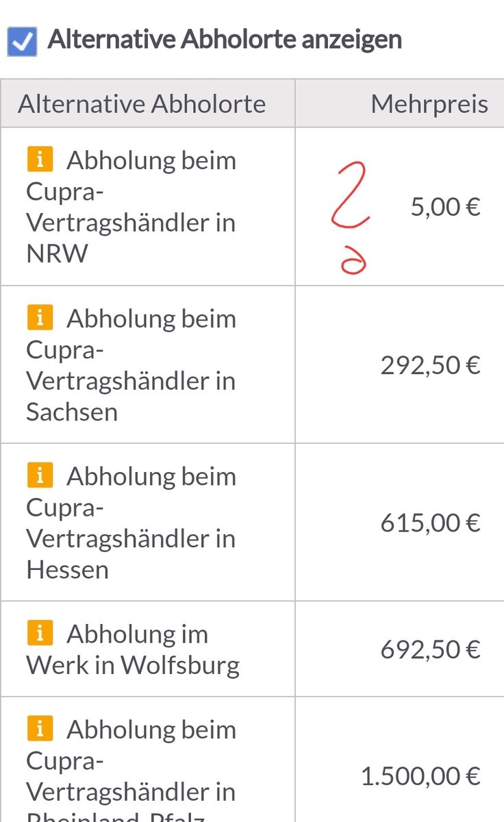Screen dimensions: 504x822
Task: Select Abholung beim Cupra-Vertragshändler in NRW
Action: click(x=130, y=207)
